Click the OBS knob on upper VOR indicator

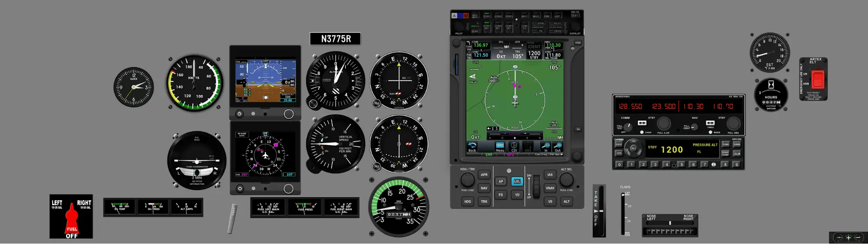click(376, 103)
